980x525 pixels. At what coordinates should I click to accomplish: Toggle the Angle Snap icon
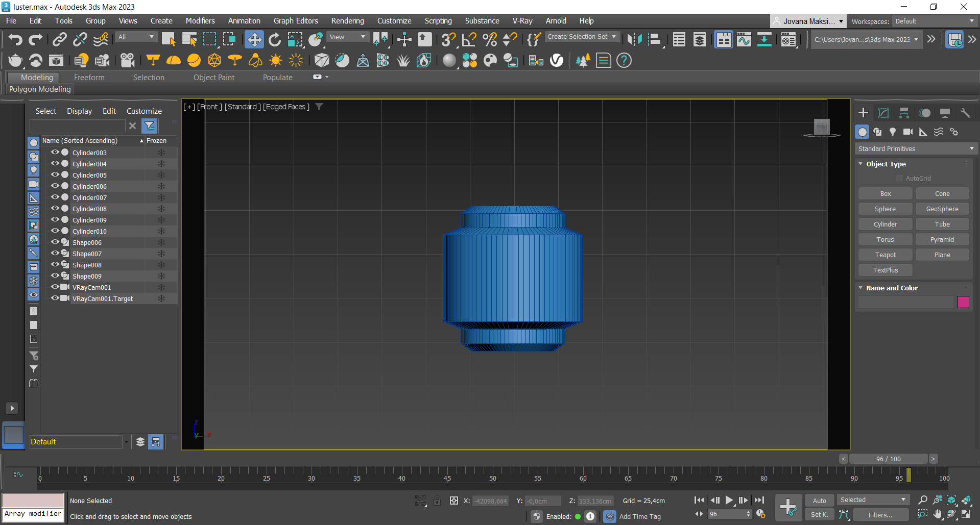pyautogui.click(x=469, y=39)
